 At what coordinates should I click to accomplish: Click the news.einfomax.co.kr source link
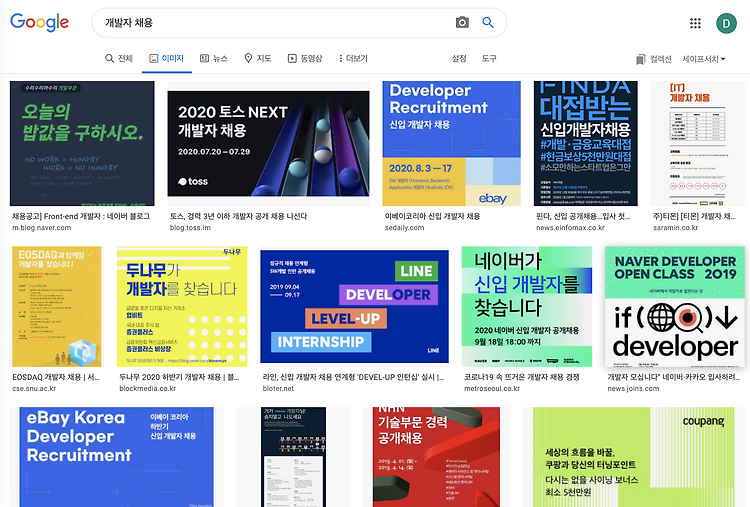570,228
